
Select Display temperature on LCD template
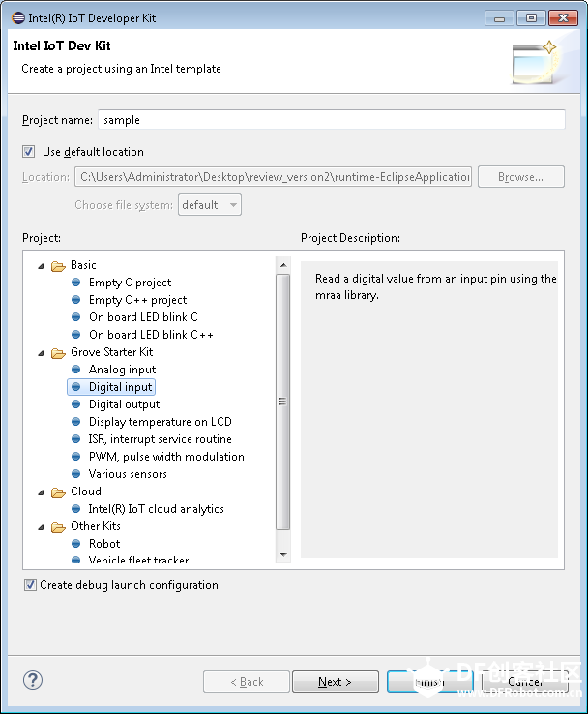point(161,422)
